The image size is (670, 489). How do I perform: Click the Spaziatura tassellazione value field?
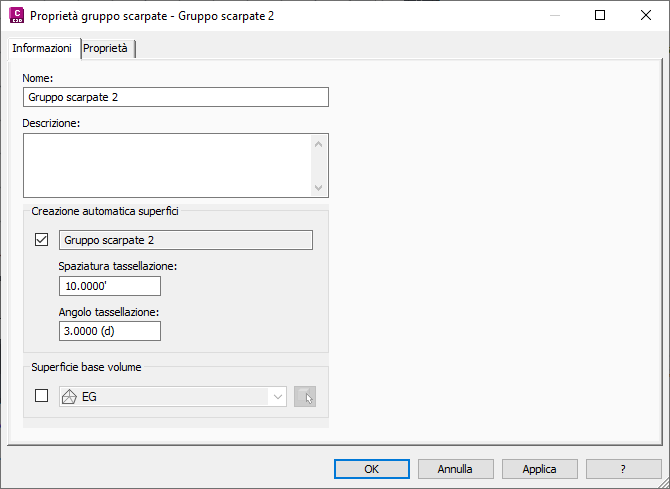pyautogui.click(x=110, y=286)
